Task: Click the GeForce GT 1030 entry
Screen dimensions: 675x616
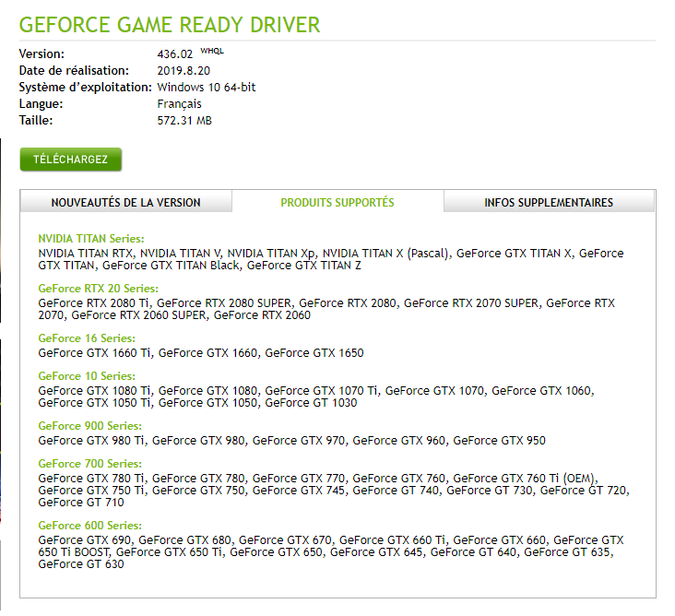Action: click(x=311, y=403)
